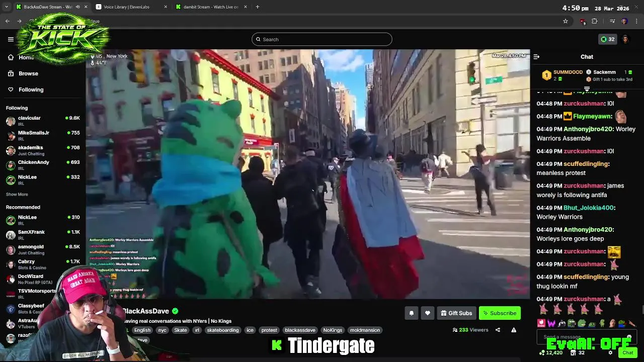Open the hamburger sidebar menu
This screenshot has width=644, height=362.
coord(11,39)
